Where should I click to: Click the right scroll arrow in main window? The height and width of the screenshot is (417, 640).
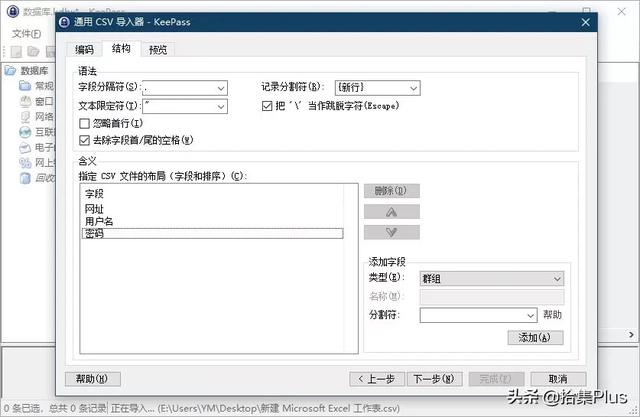coord(631,335)
